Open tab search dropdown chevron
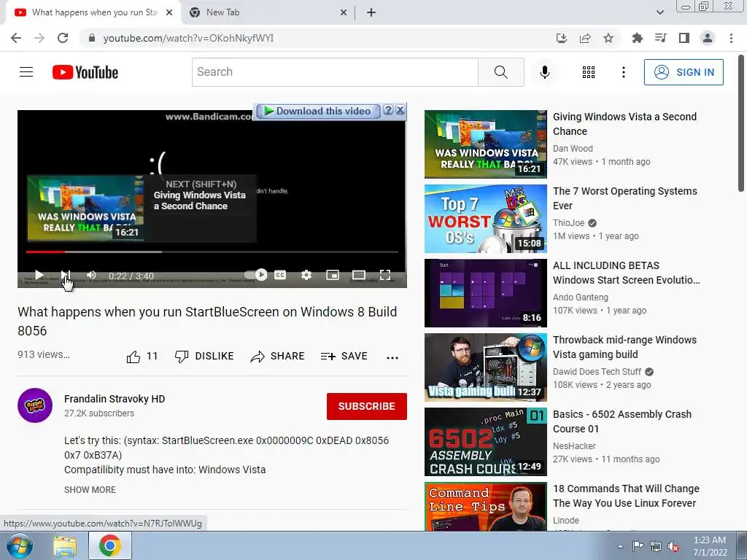 [x=659, y=12]
